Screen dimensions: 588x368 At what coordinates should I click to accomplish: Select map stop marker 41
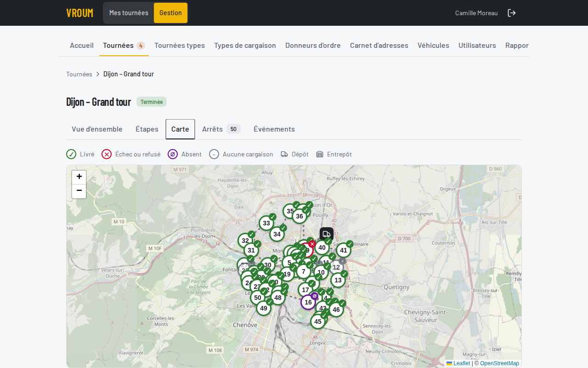coord(344,250)
